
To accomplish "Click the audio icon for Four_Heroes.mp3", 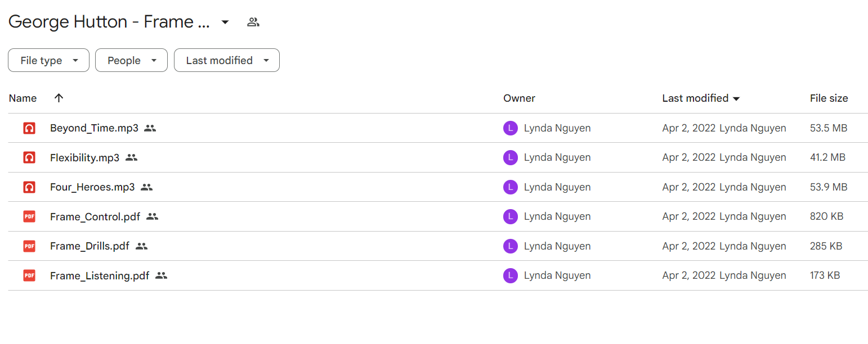I will [29, 187].
